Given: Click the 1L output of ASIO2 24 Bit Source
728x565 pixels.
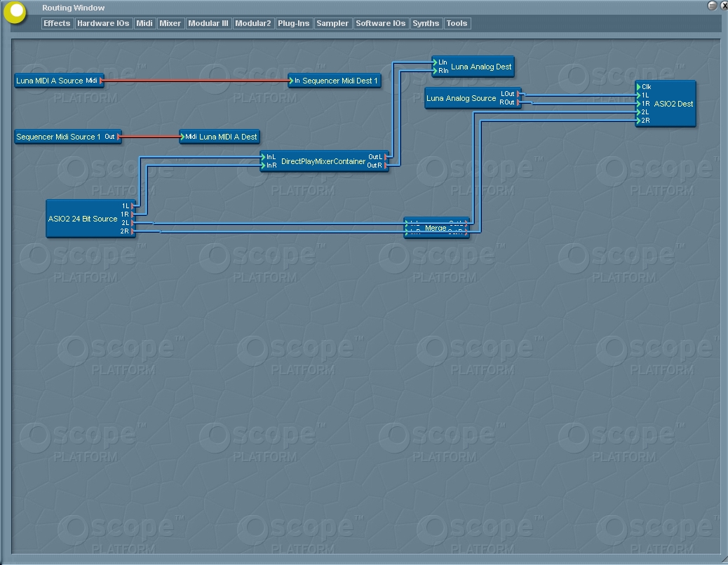Looking at the screenshot, I should click(133, 206).
